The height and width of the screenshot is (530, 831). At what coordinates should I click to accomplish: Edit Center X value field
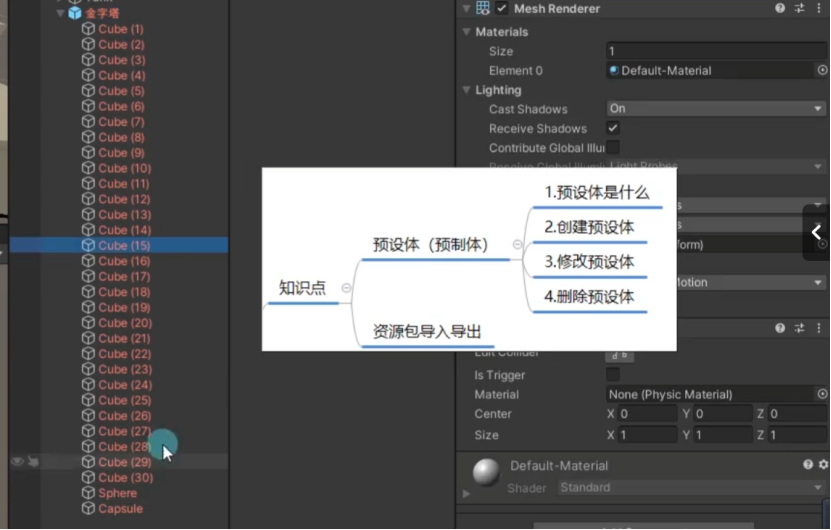tap(647, 414)
